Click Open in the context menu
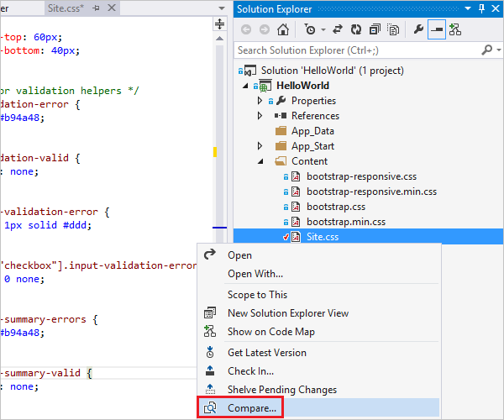 (239, 255)
